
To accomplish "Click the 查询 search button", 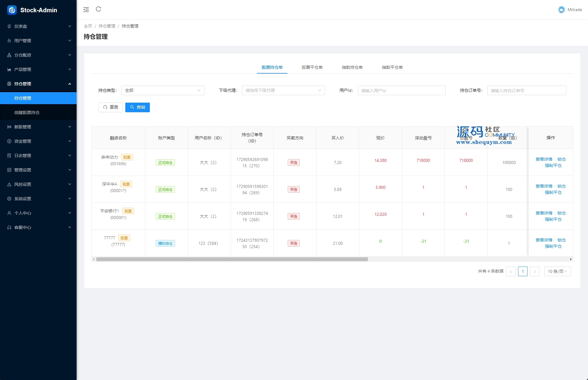I will pos(138,107).
